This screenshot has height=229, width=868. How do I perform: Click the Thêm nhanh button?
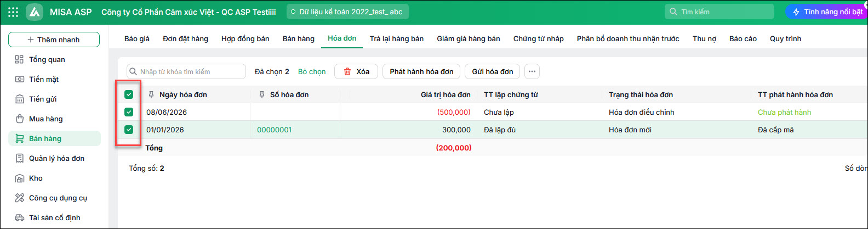tap(54, 40)
